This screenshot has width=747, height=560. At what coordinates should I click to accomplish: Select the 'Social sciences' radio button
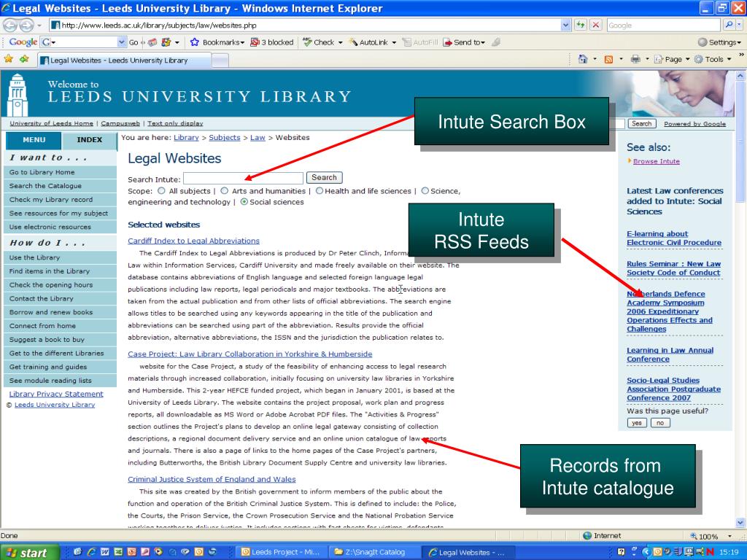click(x=244, y=202)
